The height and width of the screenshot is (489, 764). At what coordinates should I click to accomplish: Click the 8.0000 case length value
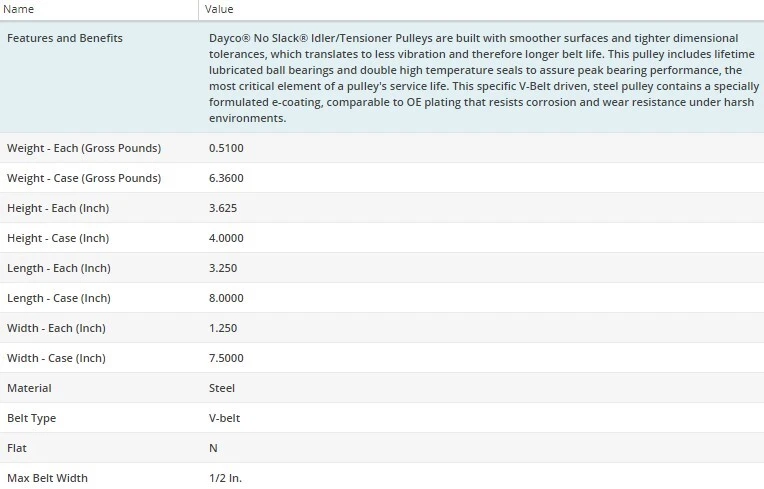226,298
